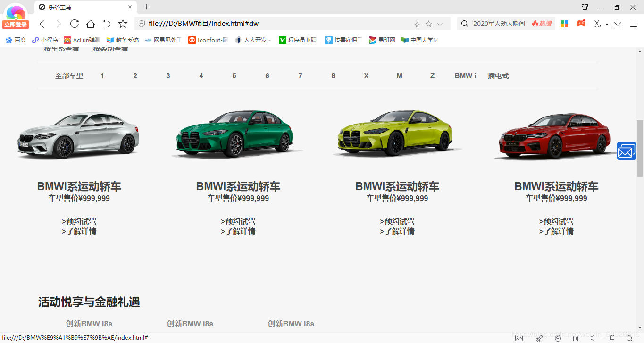Click the silver BMW coupe image
The height and width of the screenshot is (343, 644).
(78, 135)
